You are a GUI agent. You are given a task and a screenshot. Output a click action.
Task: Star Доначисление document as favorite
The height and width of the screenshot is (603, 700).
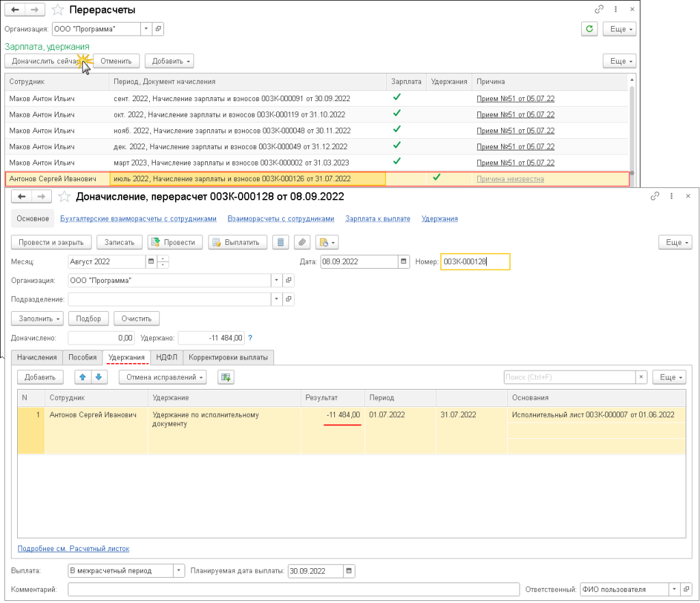tap(65, 196)
